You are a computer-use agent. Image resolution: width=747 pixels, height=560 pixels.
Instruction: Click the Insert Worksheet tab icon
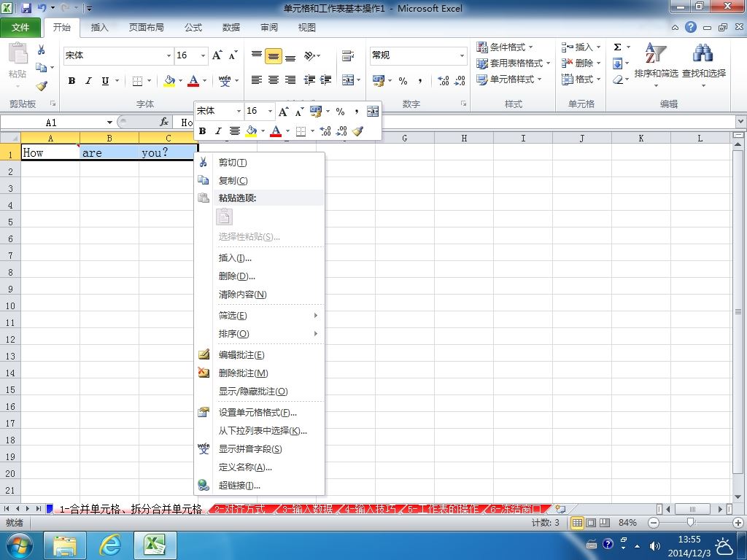(x=561, y=509)
